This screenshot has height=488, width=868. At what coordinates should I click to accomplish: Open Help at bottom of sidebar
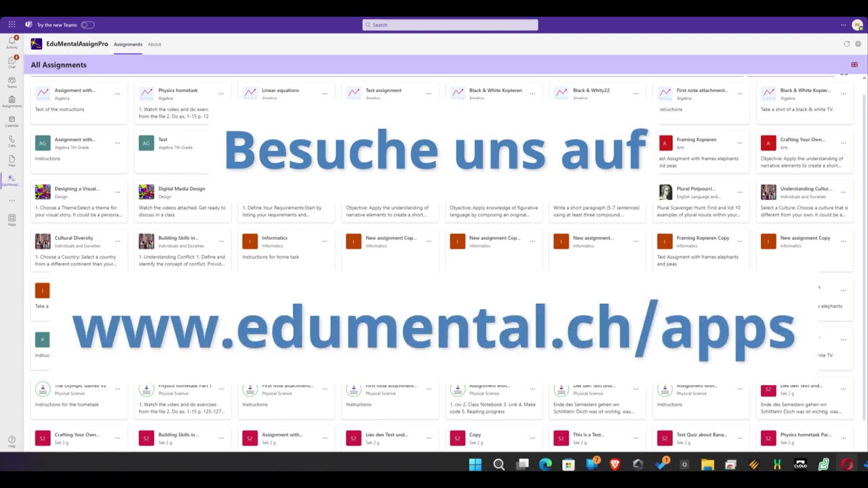pos(12,441)
